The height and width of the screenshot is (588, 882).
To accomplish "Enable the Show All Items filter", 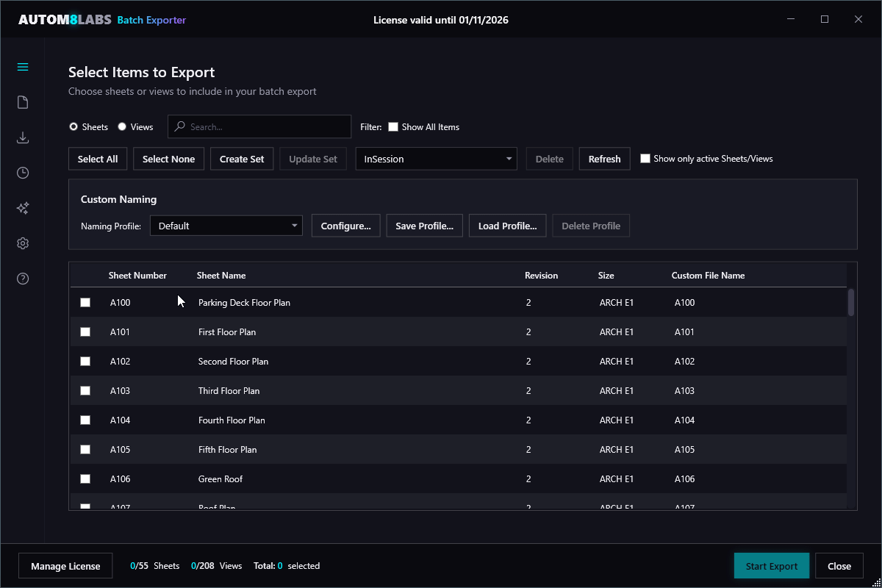I will [392, 126].
